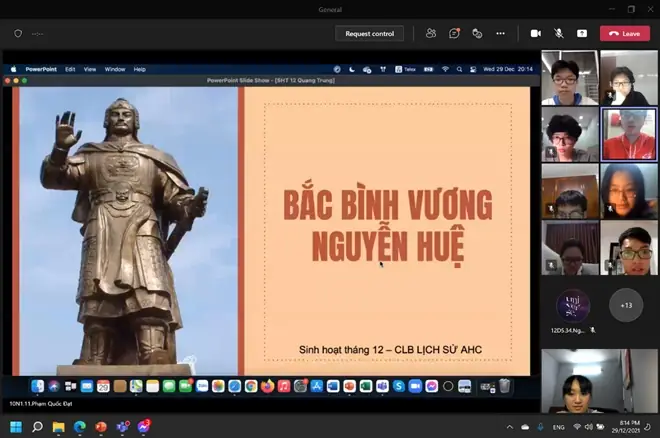Image resolution: width=660 pixels, height=438 pixels.
Task: Open Mail from the Dock
Action: click(87, 386)
